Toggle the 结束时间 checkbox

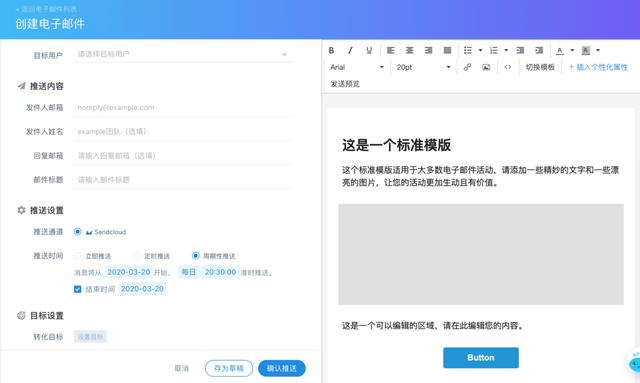(x=78, y=289)
